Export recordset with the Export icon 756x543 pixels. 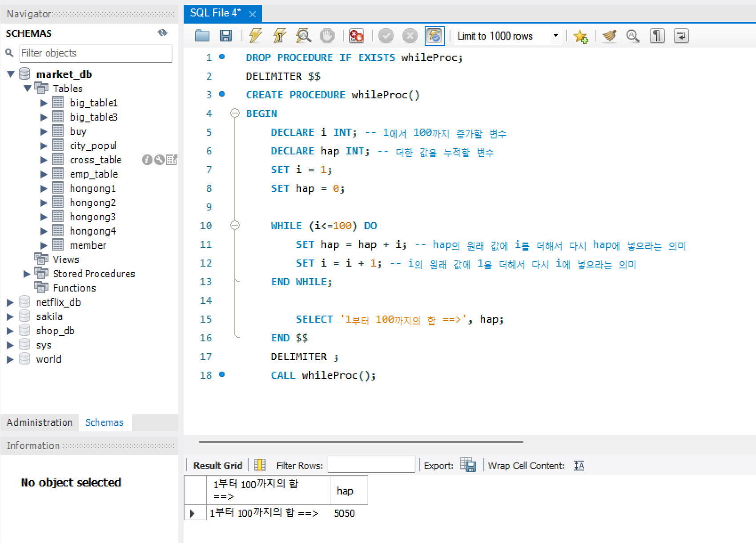coord(468,465)
